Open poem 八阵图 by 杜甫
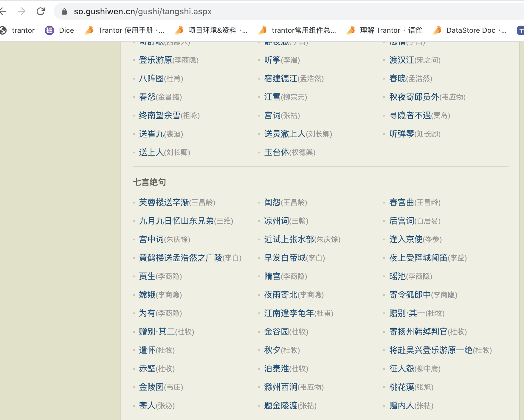Image resolution: width=524 pixels, height=420 pixels. tap(151, 79)
